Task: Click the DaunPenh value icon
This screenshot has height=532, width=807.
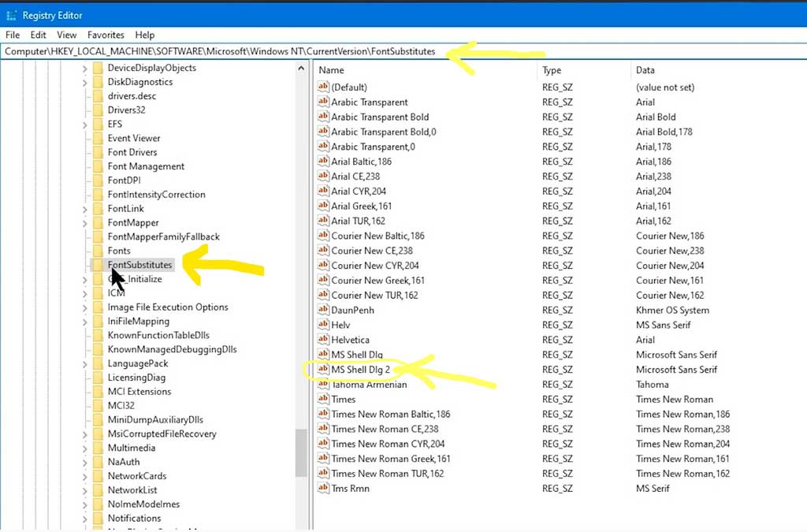Action: coord(323,310)
